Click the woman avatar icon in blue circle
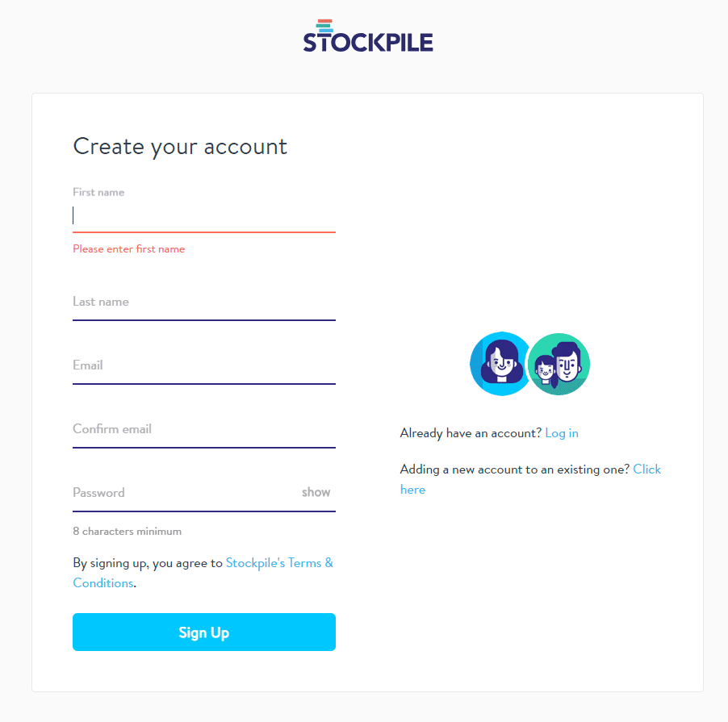Image resolution: width=728 pixels, height=722 pixels. click(500, 364)
